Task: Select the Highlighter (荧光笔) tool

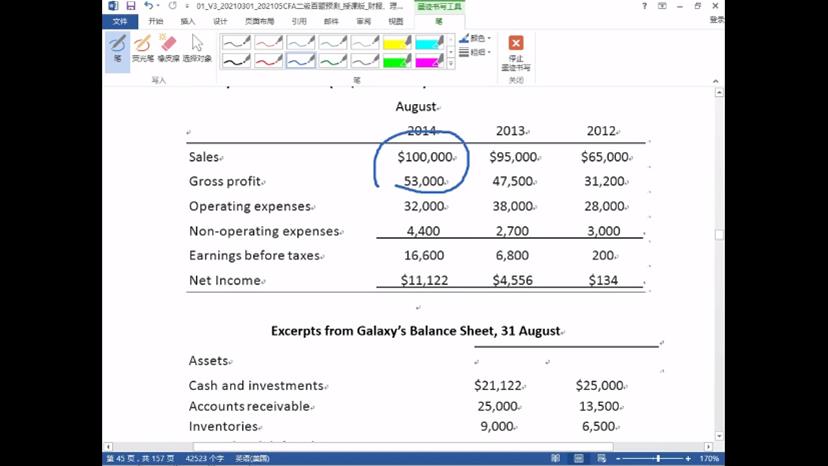Action: click(142, 48)
